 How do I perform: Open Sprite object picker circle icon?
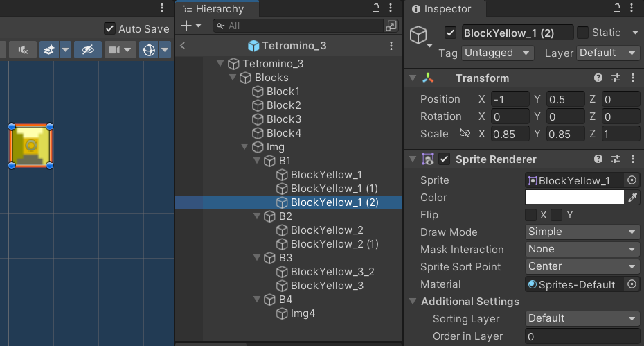click(x=632, y=180)
